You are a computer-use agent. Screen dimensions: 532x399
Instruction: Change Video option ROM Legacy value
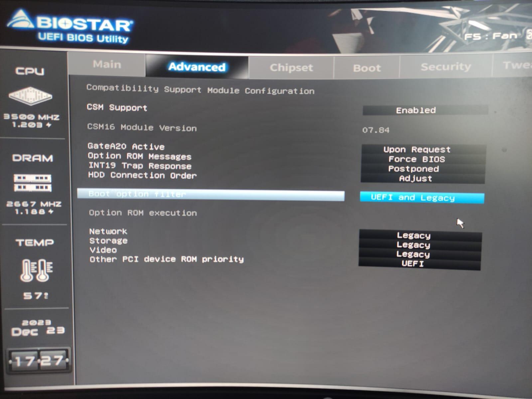coord(420,254)
